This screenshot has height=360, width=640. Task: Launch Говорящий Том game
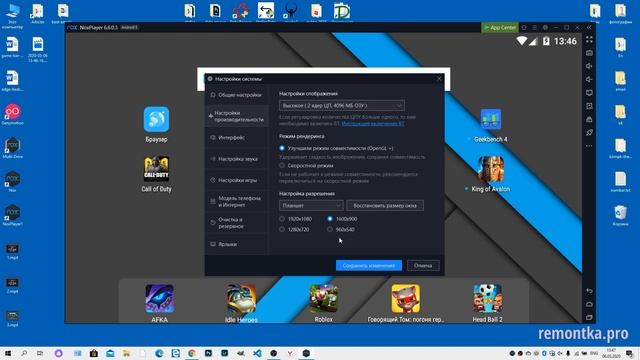click(406, 299)
